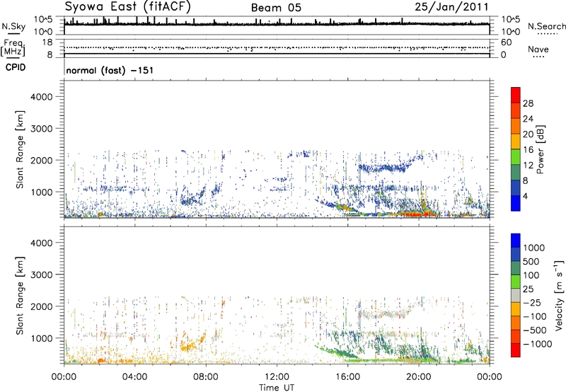The height and width of the screenshot is (392, 566).
Task: Click the '500' velocity colorbar label
Action: (531, 261)
